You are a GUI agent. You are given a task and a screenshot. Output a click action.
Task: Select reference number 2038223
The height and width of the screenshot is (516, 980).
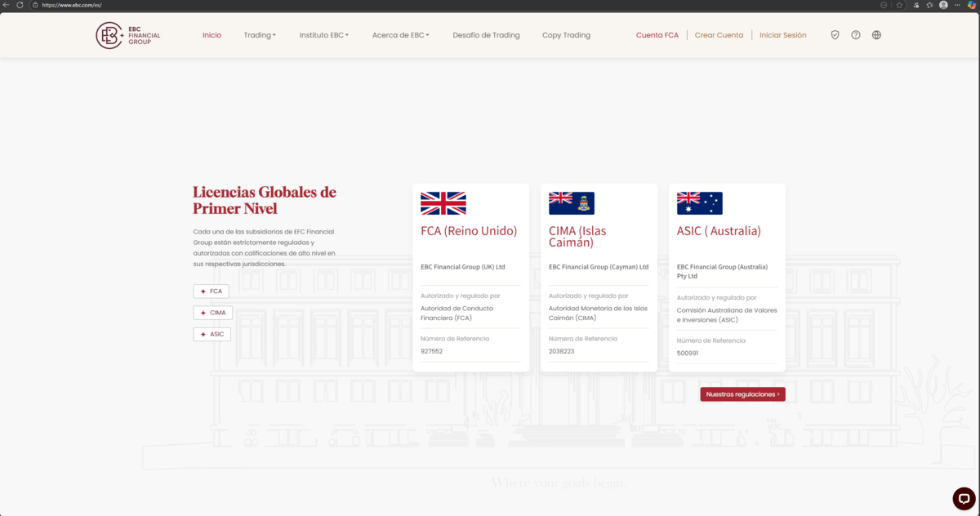click(562, 351)
